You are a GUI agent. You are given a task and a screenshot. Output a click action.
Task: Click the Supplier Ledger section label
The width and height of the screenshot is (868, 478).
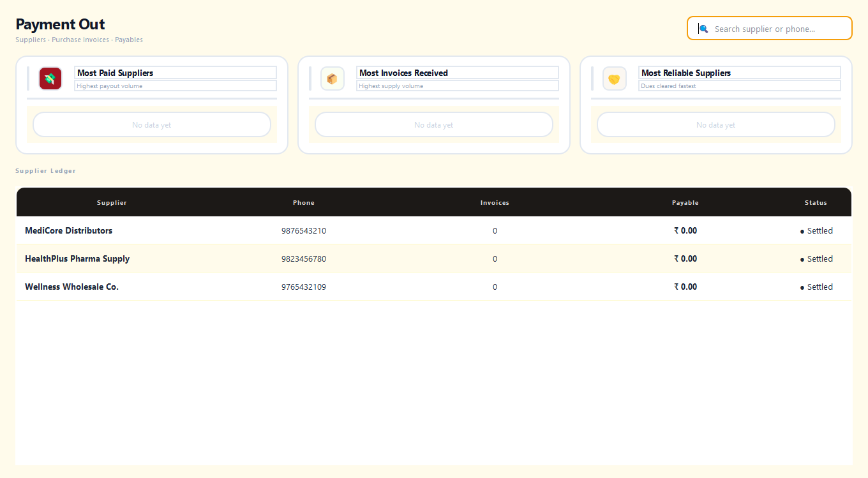[45, 171]
